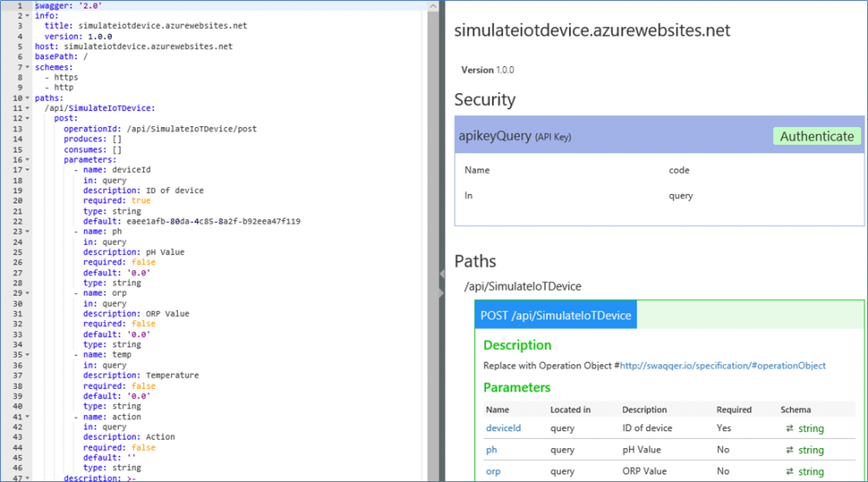Viewport: 868px width, 482px height.
Task: Click the 'Version 1.0.0' label in preview
Action: coord(487,69)
